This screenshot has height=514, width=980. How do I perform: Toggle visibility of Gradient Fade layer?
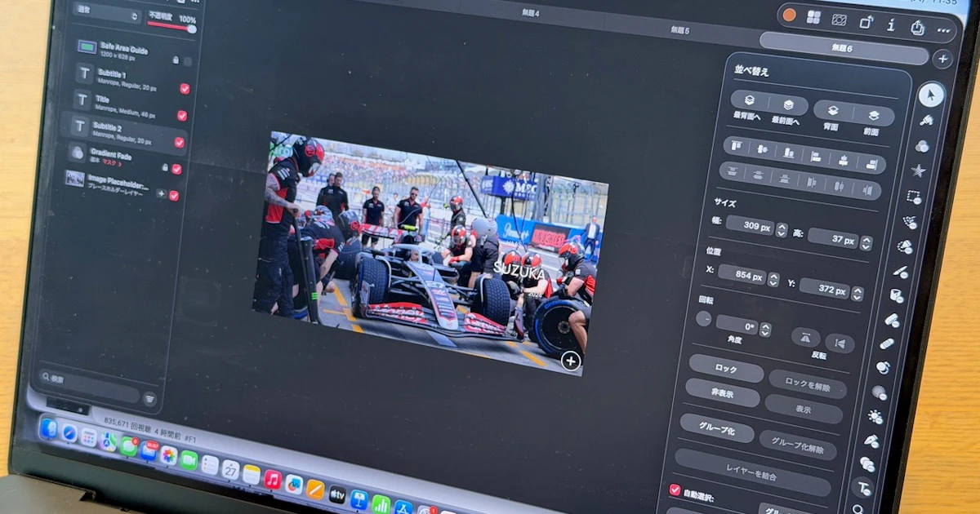[x=176, y=169]
